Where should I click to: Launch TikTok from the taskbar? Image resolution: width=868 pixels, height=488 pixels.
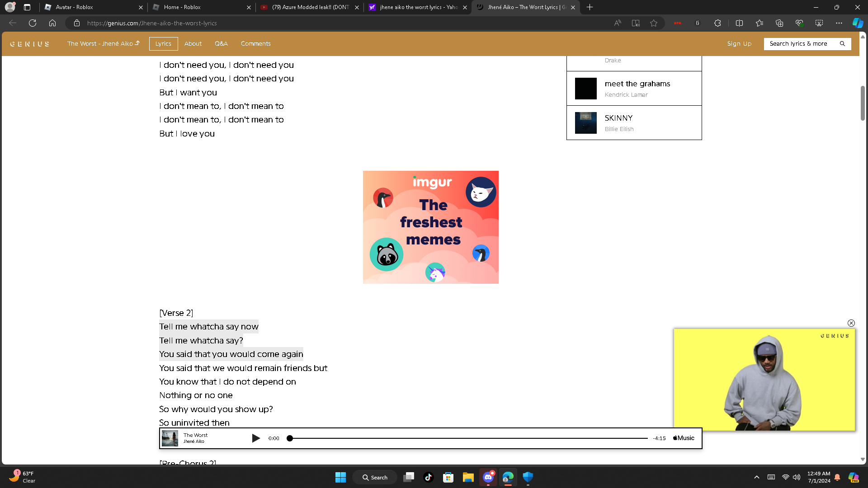[x=429, y=477]
